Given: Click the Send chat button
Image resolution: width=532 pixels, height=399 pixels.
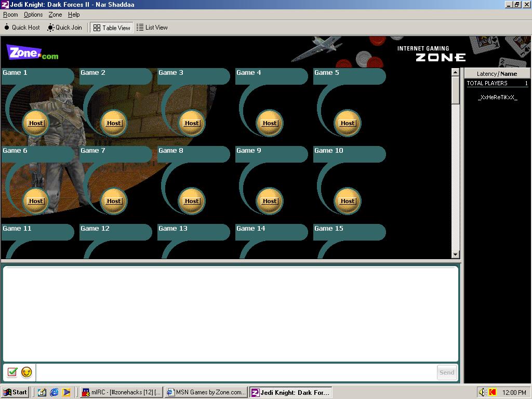Looking at the screenshot, I should (447, 373).
